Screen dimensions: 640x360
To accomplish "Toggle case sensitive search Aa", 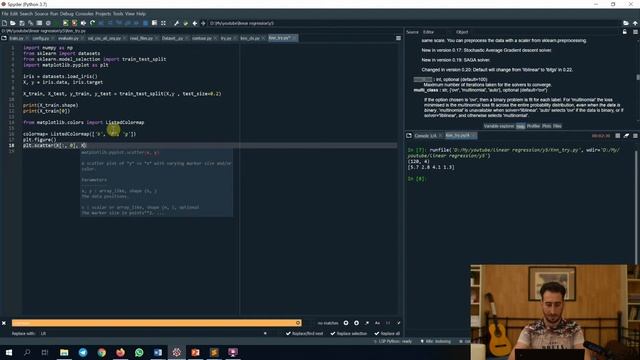I will click(378, 323).
